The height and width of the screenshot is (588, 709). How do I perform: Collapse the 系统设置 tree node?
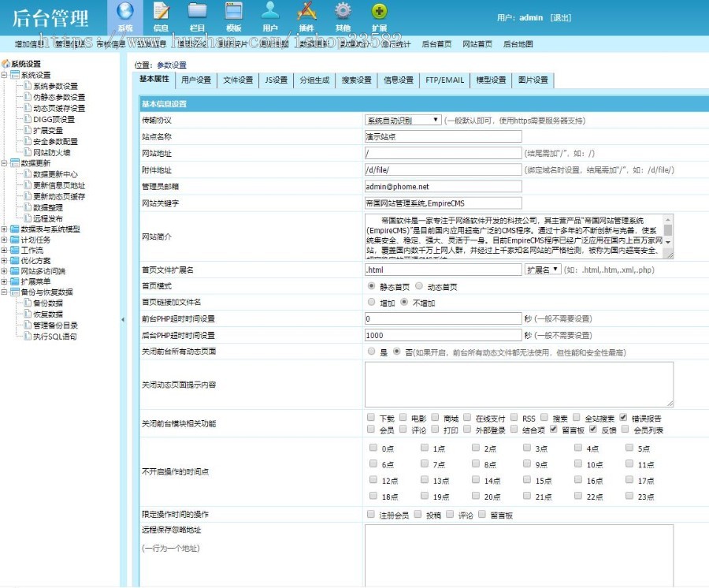coord(4,75)
